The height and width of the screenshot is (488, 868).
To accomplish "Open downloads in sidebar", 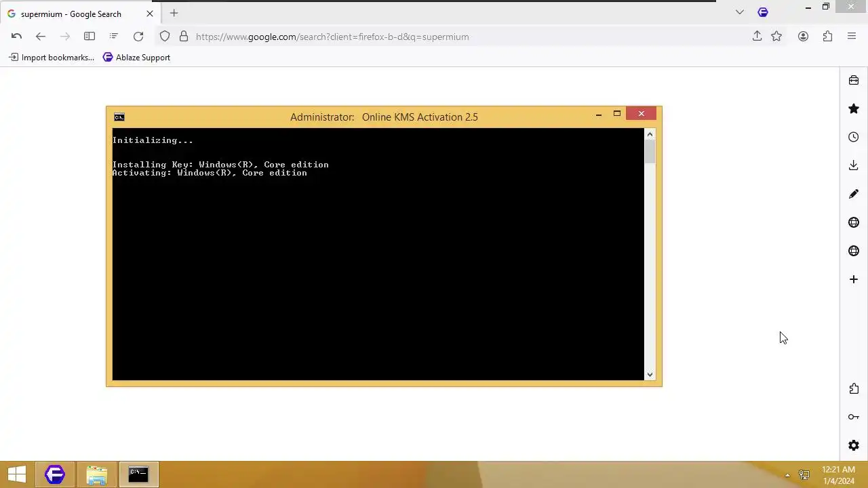I will click(x=854, y=165).
